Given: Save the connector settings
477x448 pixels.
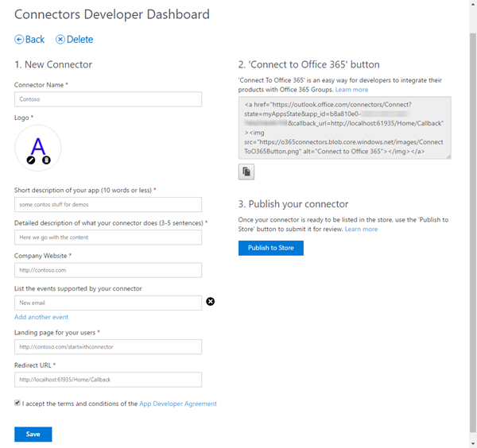Looking at the screenshot, I should click(33, 434).
